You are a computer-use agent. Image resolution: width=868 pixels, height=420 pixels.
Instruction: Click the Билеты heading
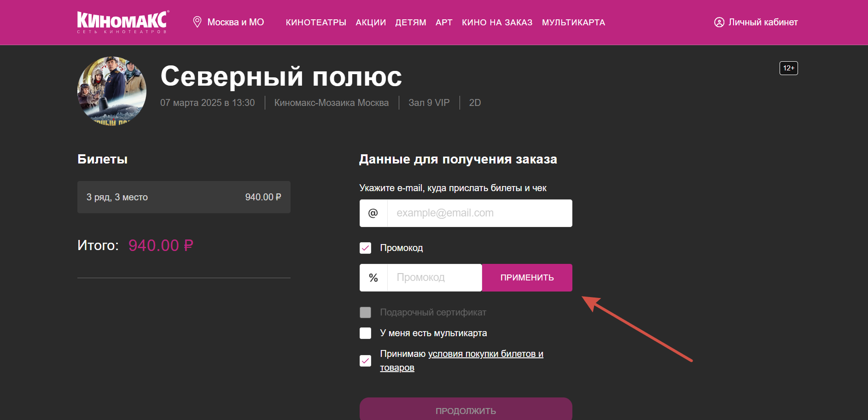(103, 159)
